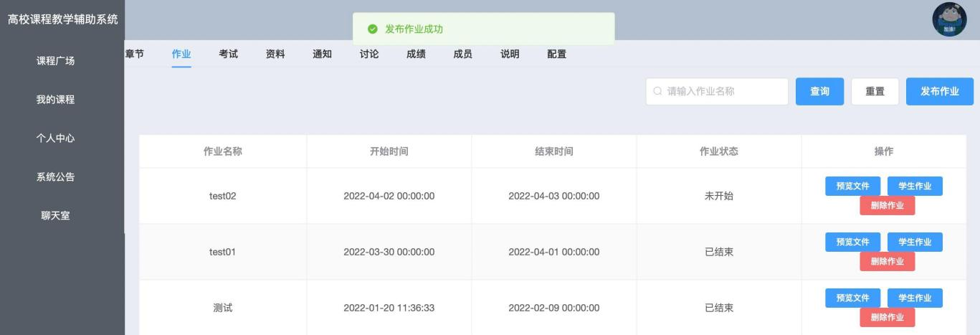Image resolution: width=980 pixels, height=335 pixels.
Task: Click the 发布作业 button
Action: point(940,92)
